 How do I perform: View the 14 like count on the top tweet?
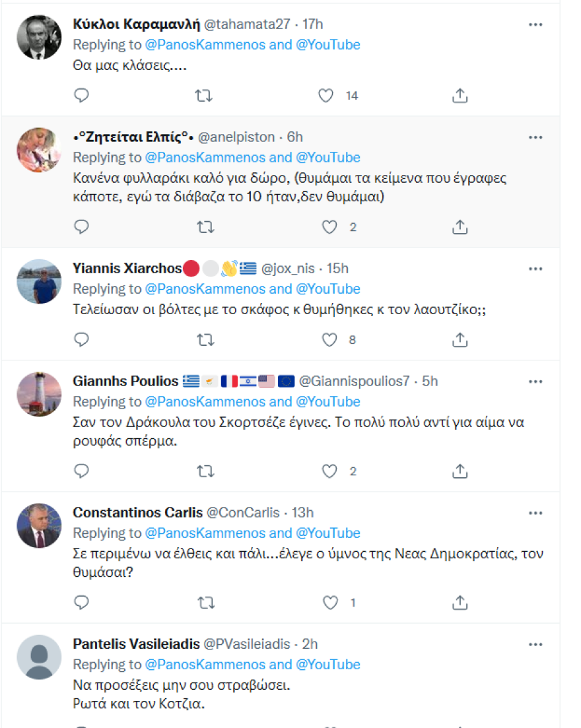point(351,95)
